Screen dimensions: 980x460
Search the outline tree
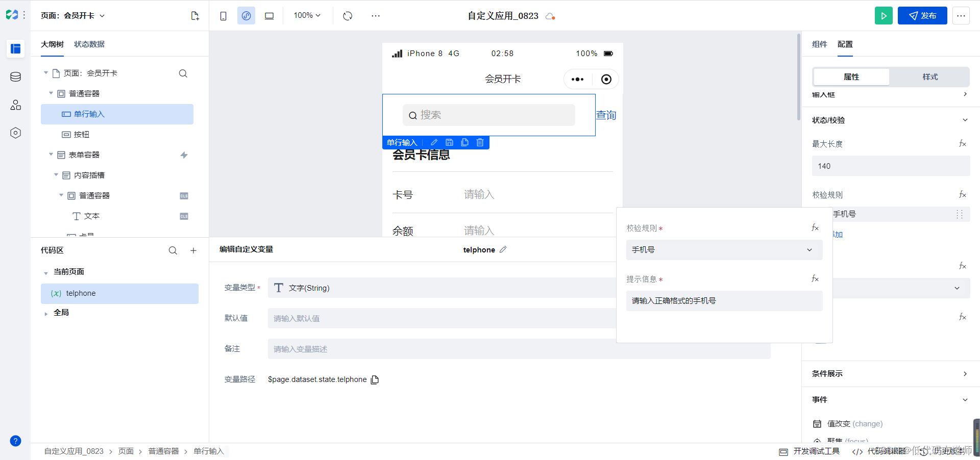point(183,73)
